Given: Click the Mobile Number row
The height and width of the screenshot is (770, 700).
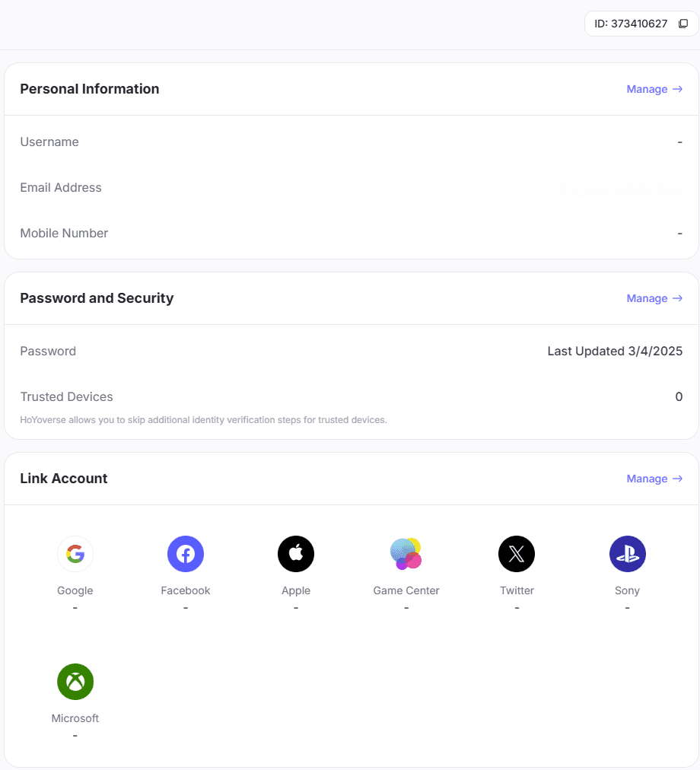Looking at the screenshot, I should [x=350, y=234].
